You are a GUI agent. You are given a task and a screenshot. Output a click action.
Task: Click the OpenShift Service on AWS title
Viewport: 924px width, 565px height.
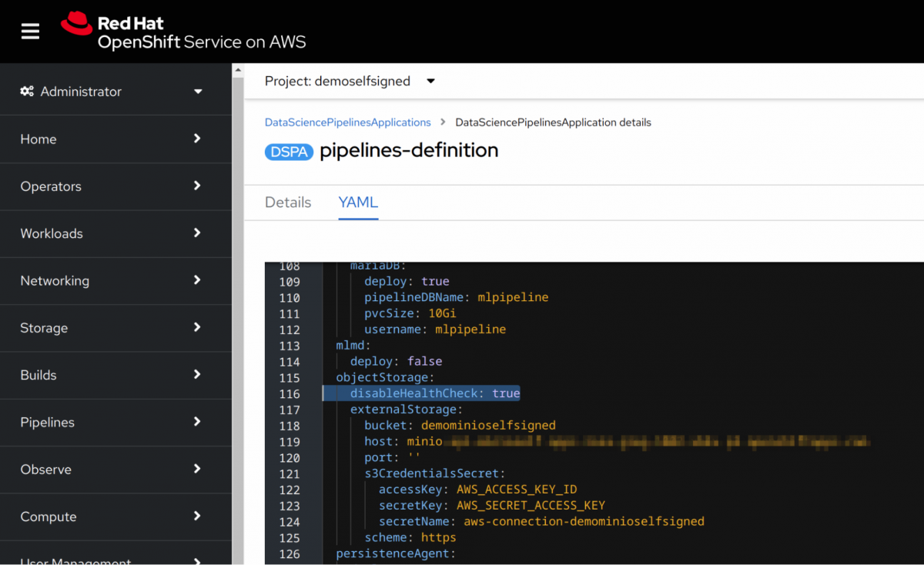click(202, 42)
